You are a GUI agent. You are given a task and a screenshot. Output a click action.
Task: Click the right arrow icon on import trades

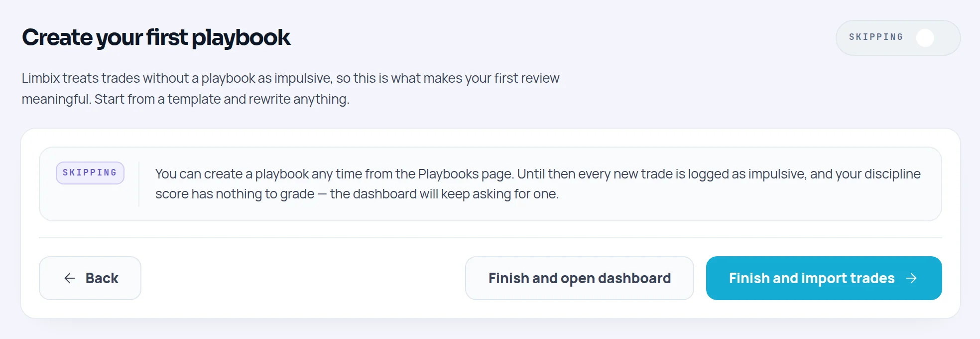tap(911, 278)
